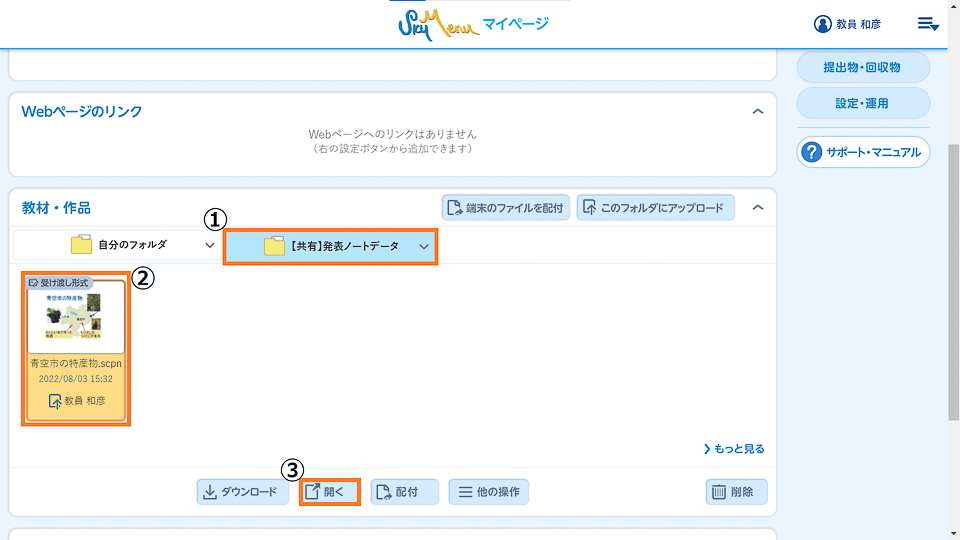
Task: Open 設定・運用 in the sidebar
Action: pyautogui.click(x=862, y=103)
